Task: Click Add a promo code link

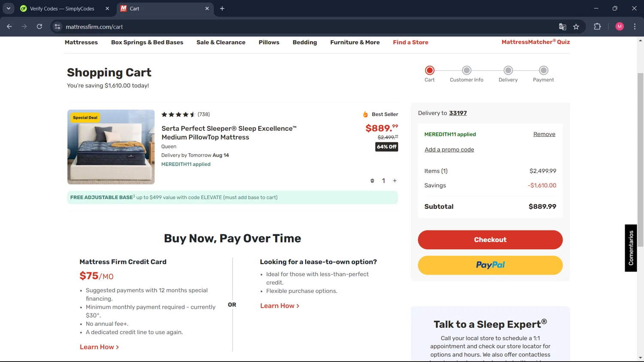Action: click(449, 150)
